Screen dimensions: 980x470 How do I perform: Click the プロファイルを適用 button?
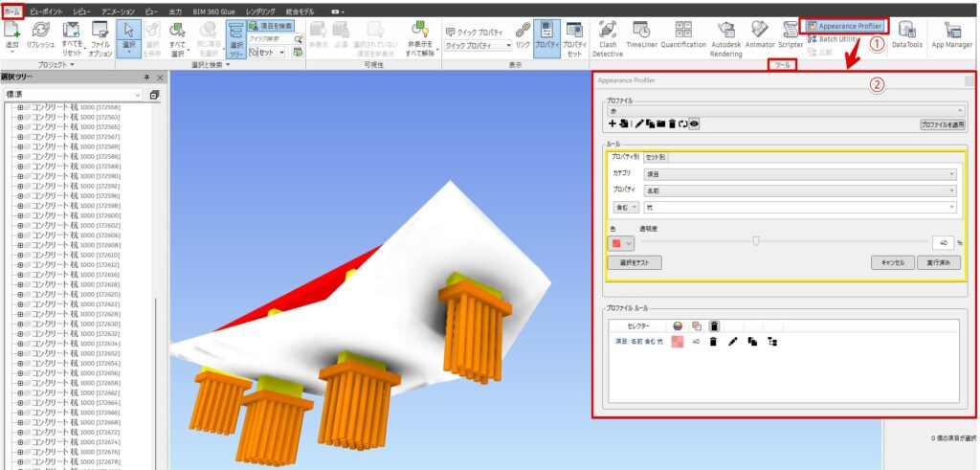coord(942,125)
